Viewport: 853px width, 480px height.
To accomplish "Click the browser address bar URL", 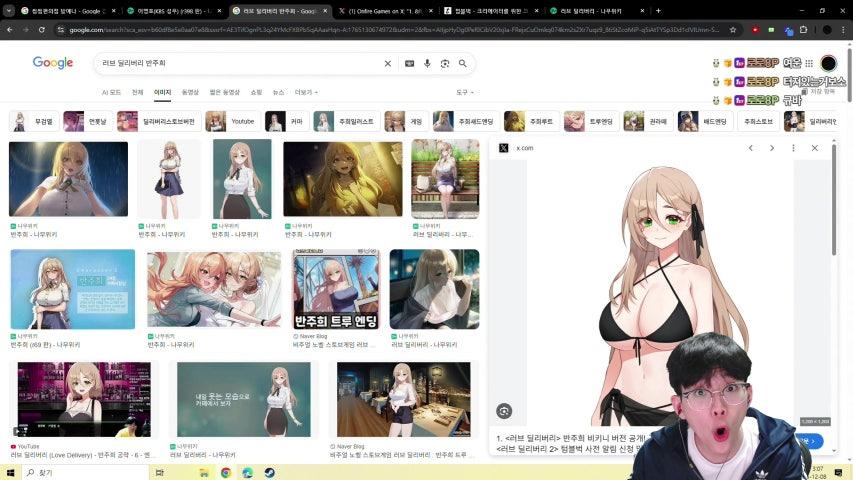I will click(394, 29).
